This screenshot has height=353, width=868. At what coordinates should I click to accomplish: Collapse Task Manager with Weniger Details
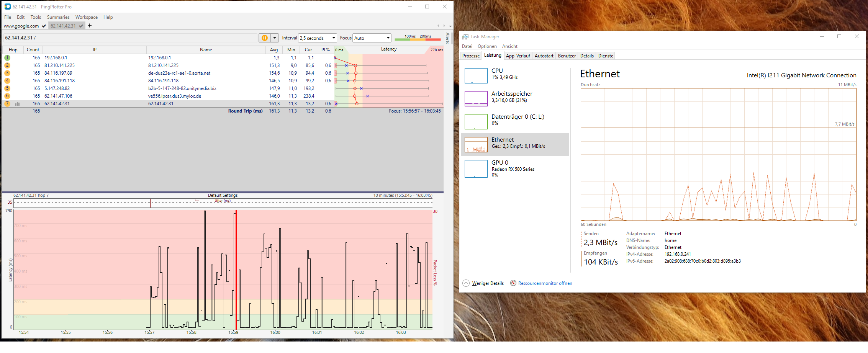[484, 283]
